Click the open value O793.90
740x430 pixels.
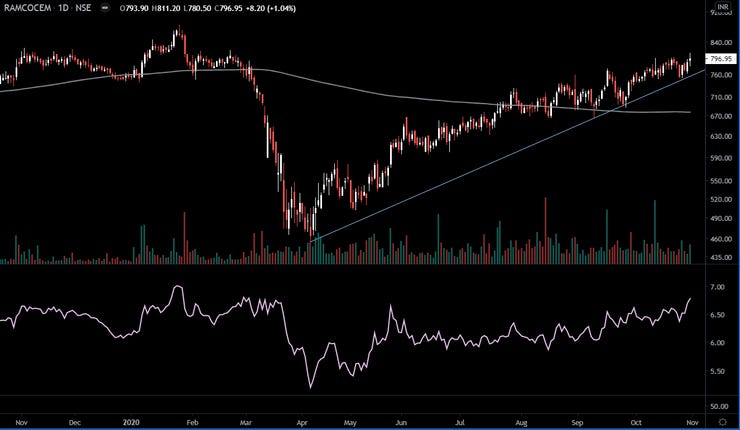pyautogui.click(x=133, y=8)
